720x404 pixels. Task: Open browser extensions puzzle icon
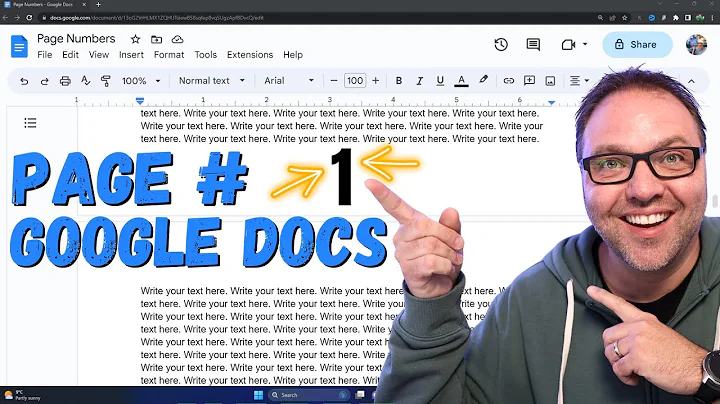tap(675, 18)
